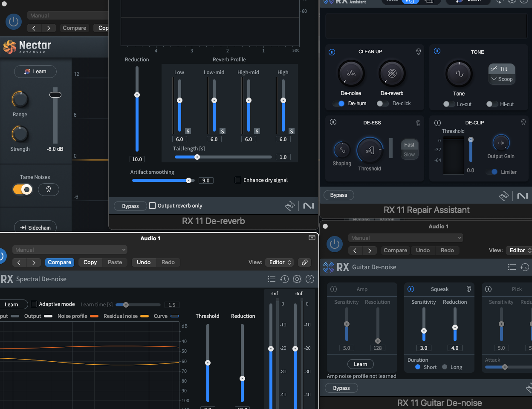Select Fast de-ess mode
The image size is (532, 409).
click(x=409, y=145)
